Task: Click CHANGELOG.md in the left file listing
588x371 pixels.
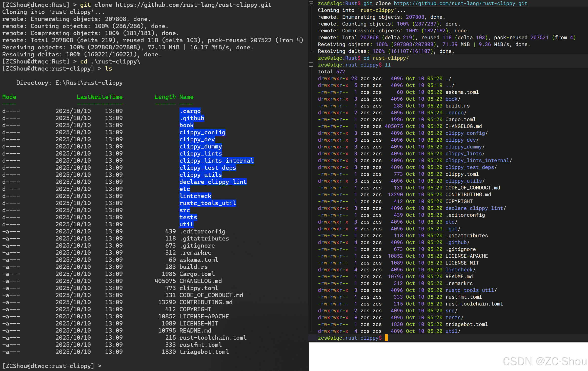Action: [x=200, y=281]
